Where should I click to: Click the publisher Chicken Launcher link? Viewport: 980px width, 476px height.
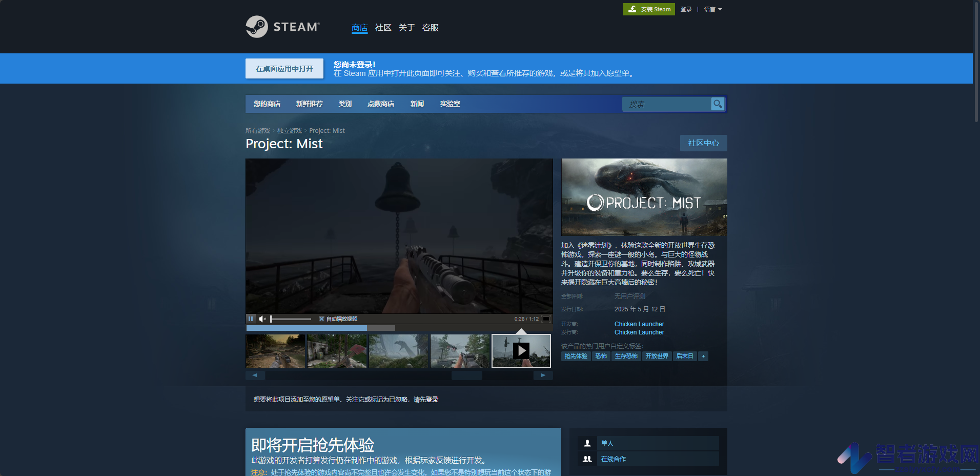pyautogui.click(x=639, y=332)
